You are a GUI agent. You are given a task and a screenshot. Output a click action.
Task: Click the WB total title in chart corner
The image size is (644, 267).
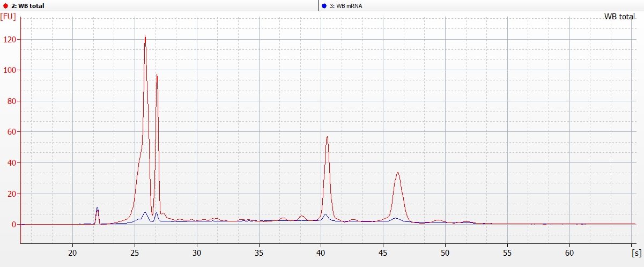click(619, 17)
